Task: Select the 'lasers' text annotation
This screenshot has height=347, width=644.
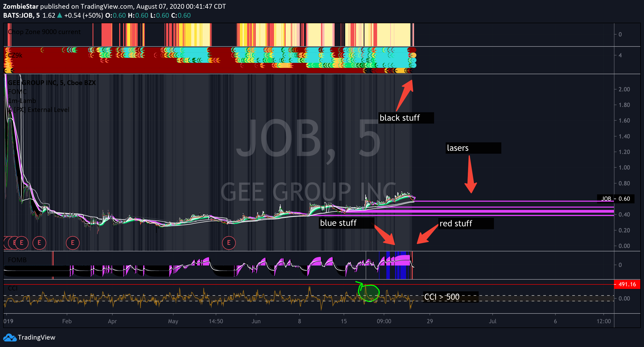Action: (473, 148)
